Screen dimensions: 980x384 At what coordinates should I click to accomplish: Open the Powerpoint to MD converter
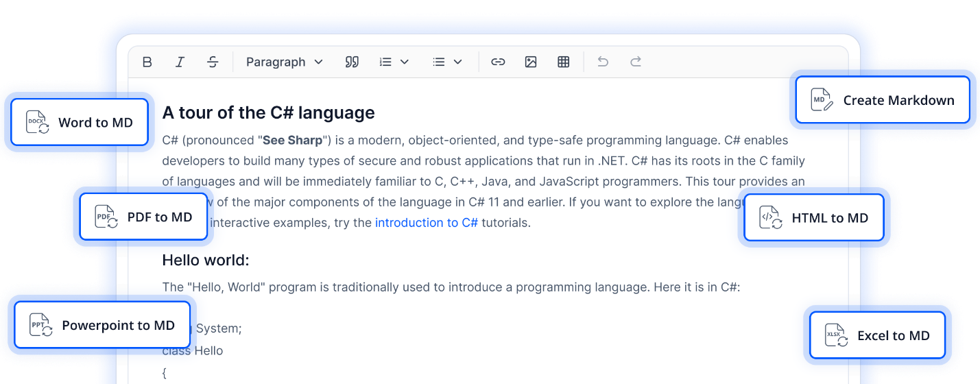[x=102, y=325]
